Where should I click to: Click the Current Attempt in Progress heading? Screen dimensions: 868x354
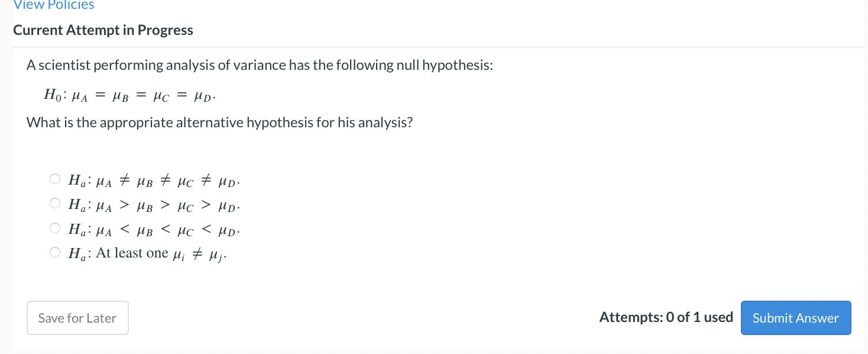[x=103, y=30]
